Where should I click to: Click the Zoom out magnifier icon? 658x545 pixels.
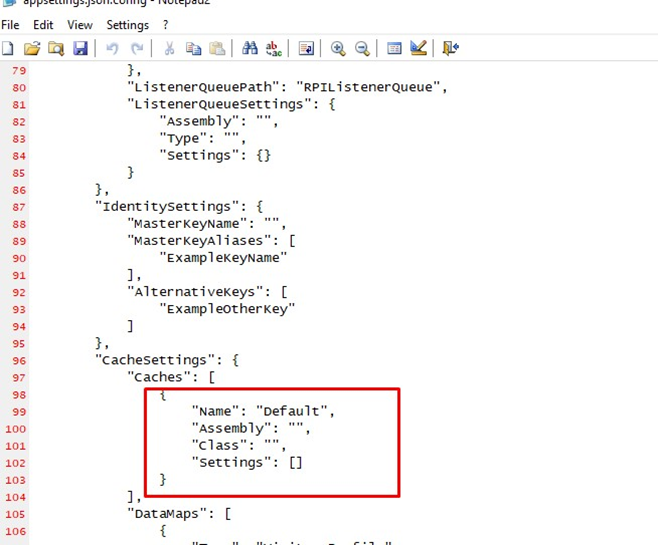362,48
